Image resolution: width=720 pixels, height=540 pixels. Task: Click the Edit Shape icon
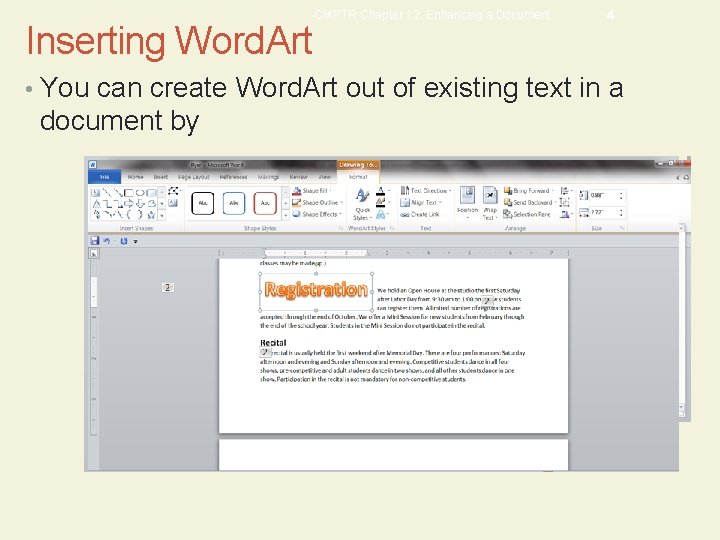coord(174,190)
